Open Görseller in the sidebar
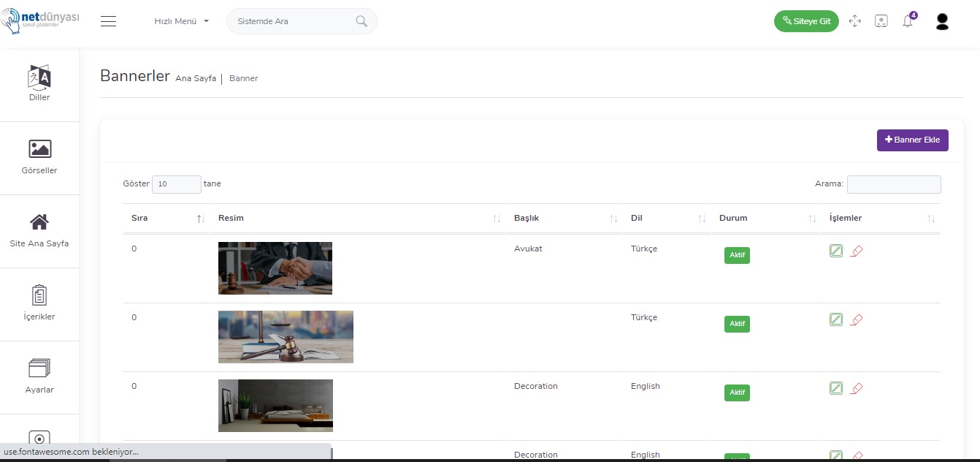The width and height of the screenshot is (980, 462). (39, 157)
